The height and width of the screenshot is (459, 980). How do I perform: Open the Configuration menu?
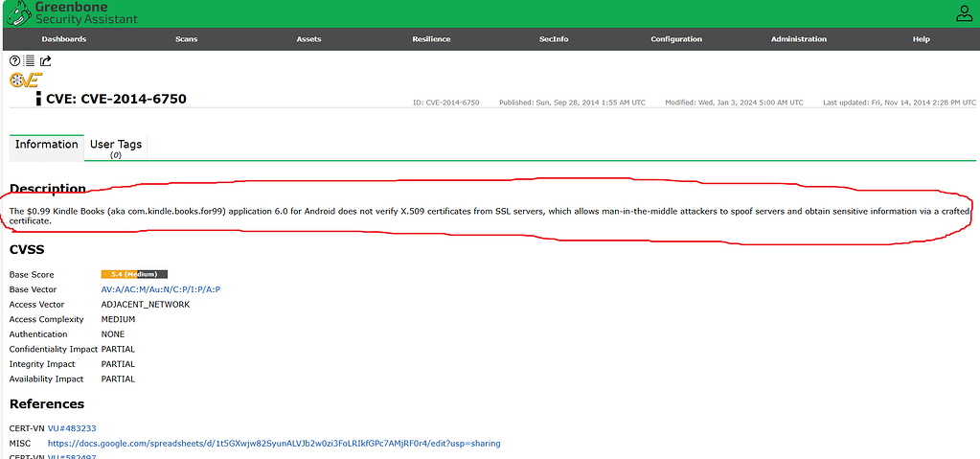676,39
